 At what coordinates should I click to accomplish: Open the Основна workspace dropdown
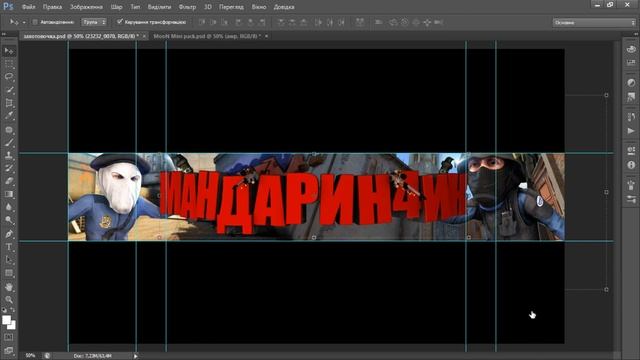[594, 22]
